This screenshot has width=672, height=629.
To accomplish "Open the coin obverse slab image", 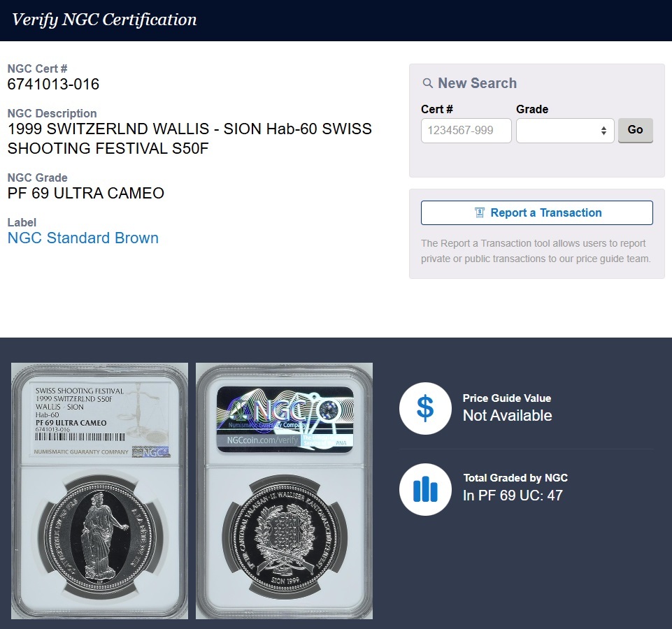I will click(99, 491).
